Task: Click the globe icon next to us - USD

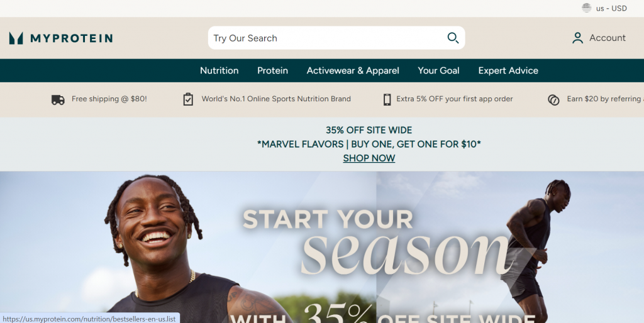Action: point(587,8)
